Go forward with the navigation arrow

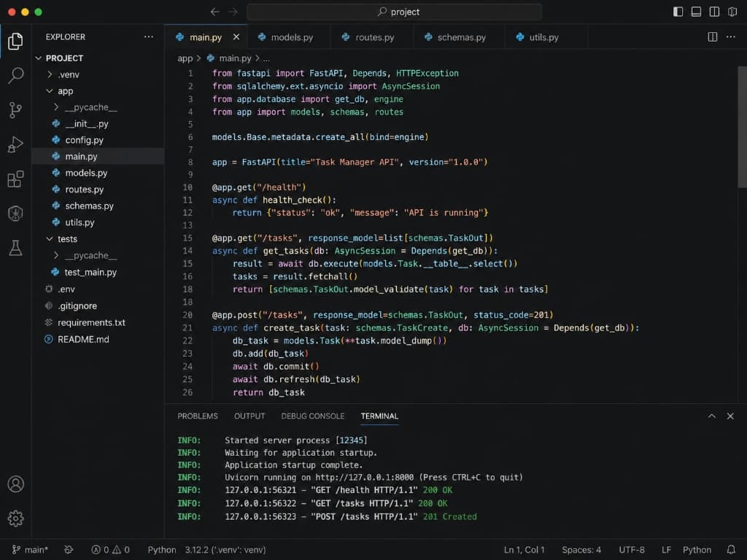point(233,12)
